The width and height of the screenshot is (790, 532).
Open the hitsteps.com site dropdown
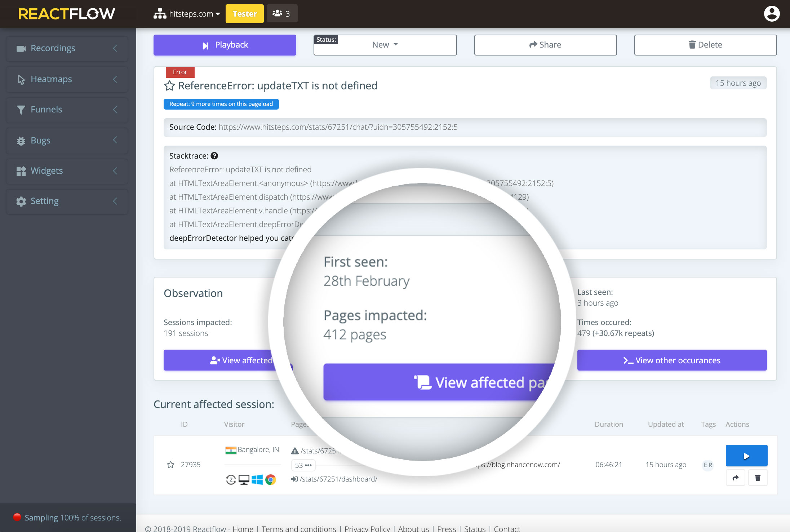click(187, 14)
